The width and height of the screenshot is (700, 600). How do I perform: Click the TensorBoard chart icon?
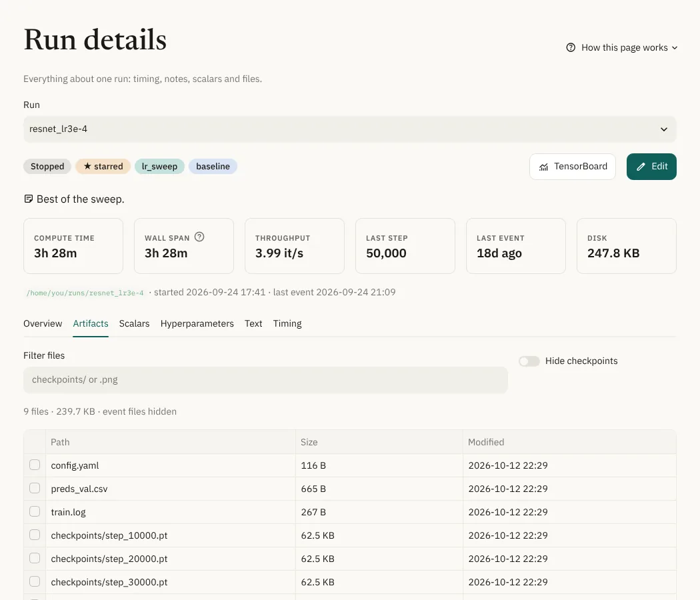543,167
